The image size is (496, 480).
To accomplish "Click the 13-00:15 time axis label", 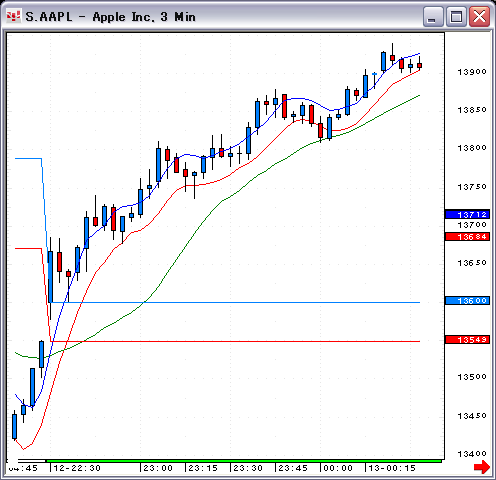I will click(x=392, y=468).
